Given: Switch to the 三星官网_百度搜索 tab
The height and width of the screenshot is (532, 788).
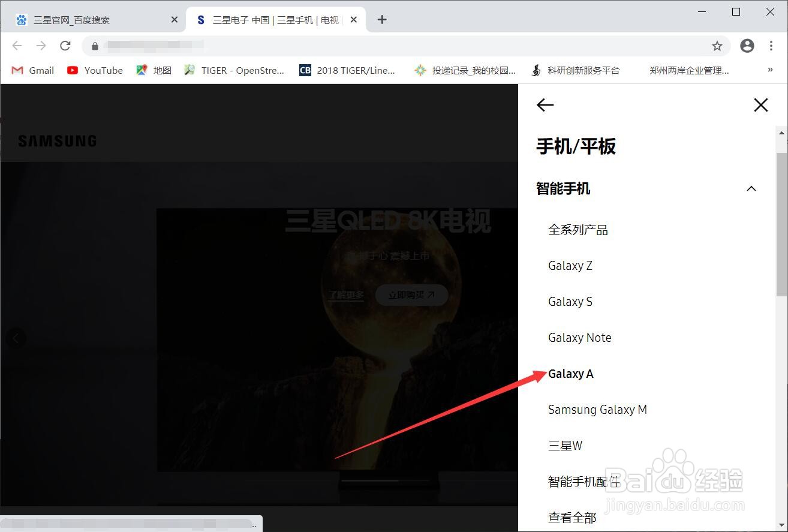Looking at the screenshot, I should (96, 20).
